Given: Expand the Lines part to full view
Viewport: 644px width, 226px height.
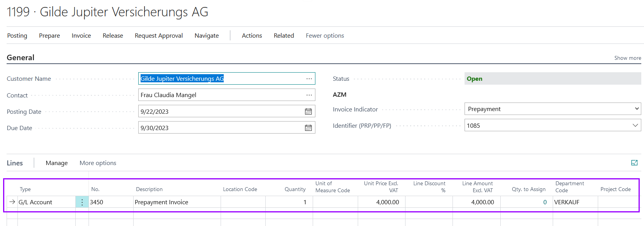Looking at the screenshot, I should [x=634, y=163].
